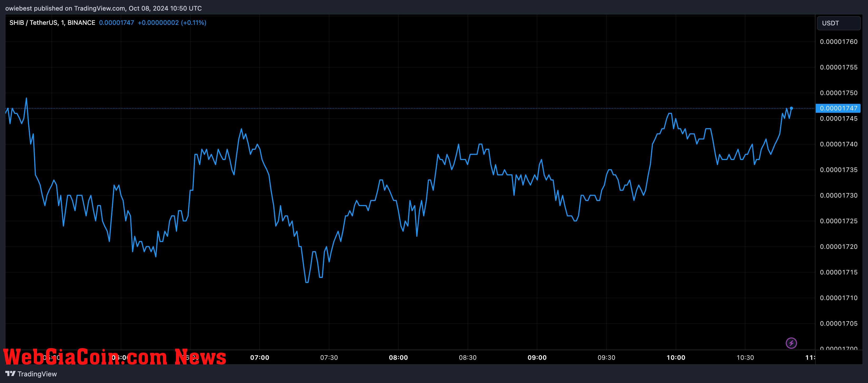868x383 pixels.
Task: Click the 10:30 time axis label
Action: tap(745, 357)
